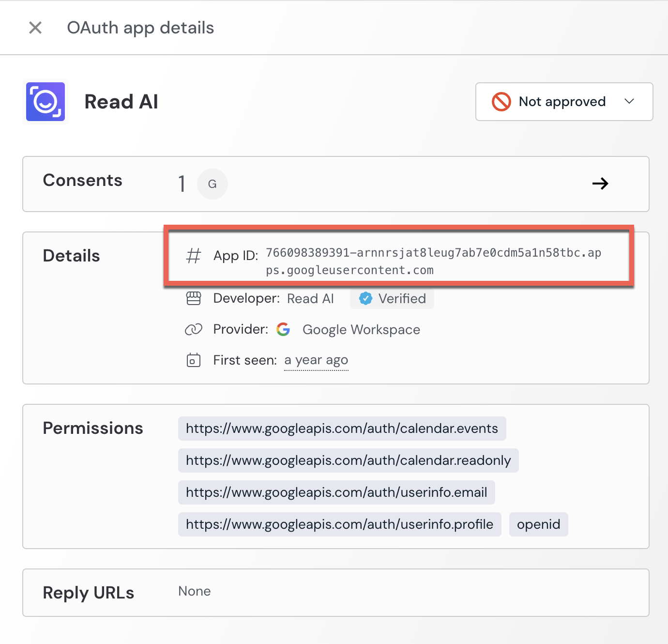Click the userinfo.profile permission chip
This screenshot has width=668, height=644.
click(340, 524)
